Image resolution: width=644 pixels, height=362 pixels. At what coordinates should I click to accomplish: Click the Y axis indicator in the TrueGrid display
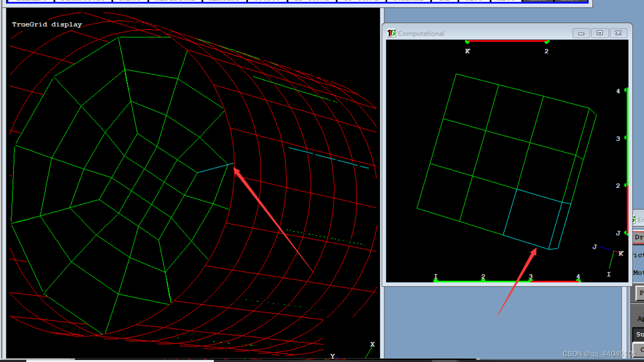point(332,356)
